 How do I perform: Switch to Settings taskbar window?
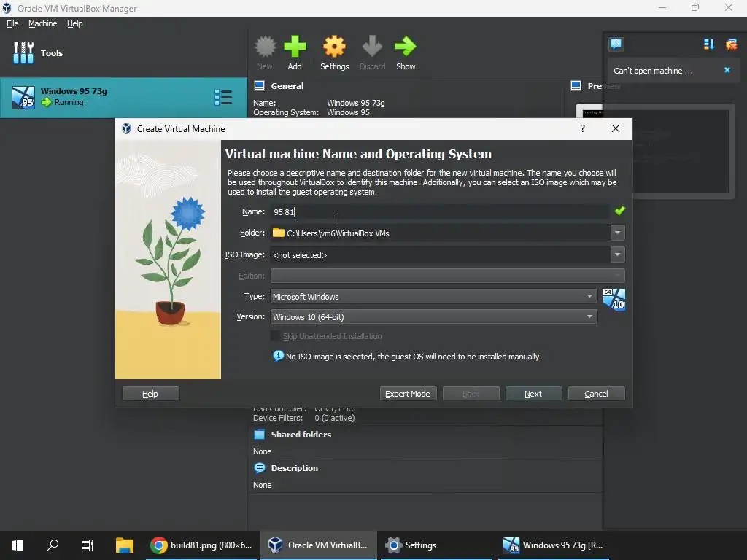[436, 545]
